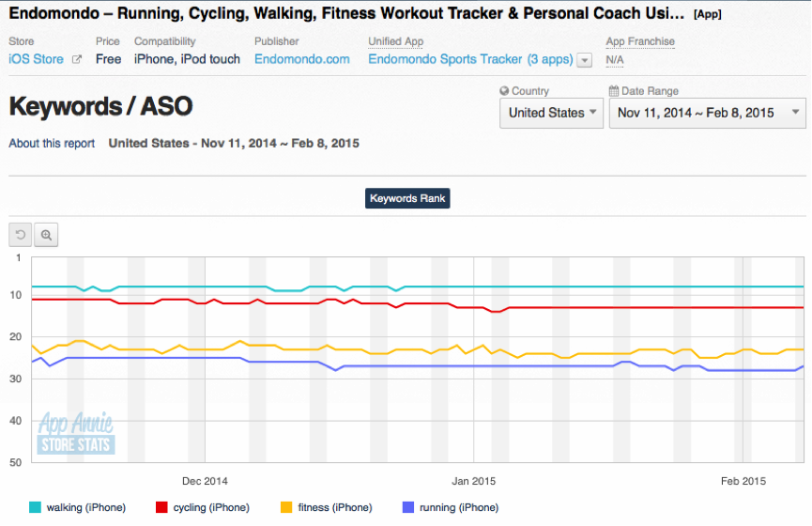The height and width of the screenshot is (526, 812).
Task: Click the Jan 2015 marker on chart axis
Action: [473, 481]
